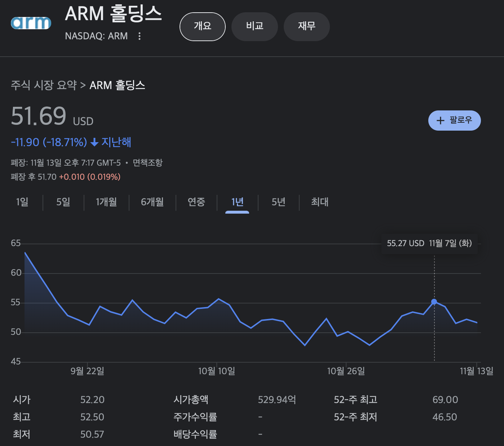Click the 최저 value 50.57

92,434
